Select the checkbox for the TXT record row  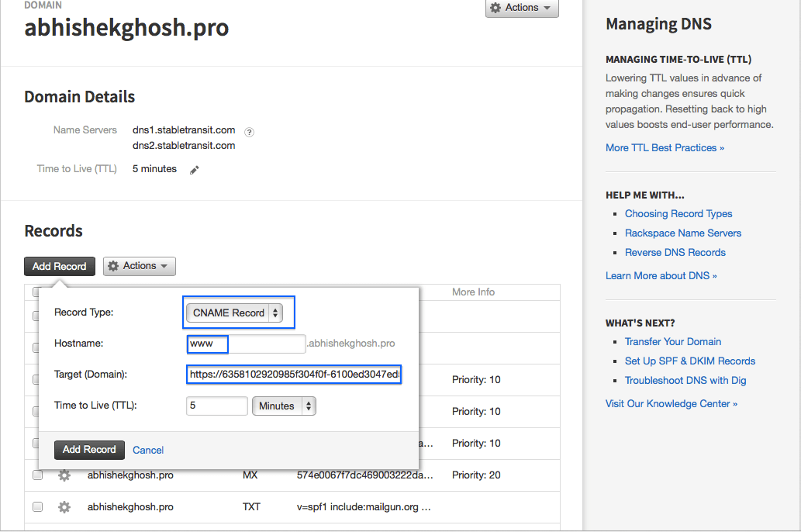[37, 506]
